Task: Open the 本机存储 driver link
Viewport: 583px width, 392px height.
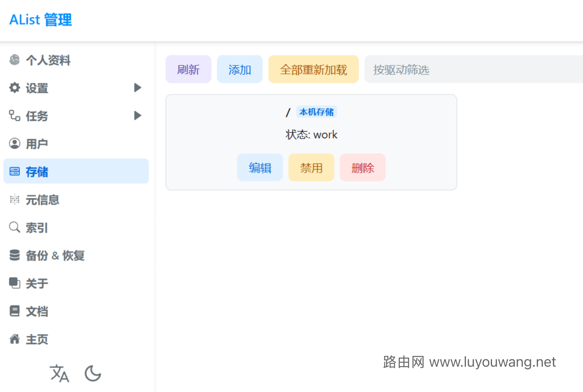Action: pyautogui.click(x=316, y=112)
